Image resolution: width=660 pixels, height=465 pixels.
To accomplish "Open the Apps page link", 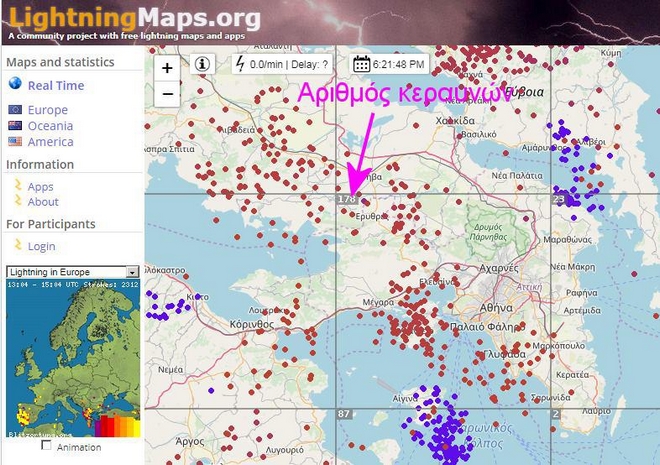I will coord(41,186).
